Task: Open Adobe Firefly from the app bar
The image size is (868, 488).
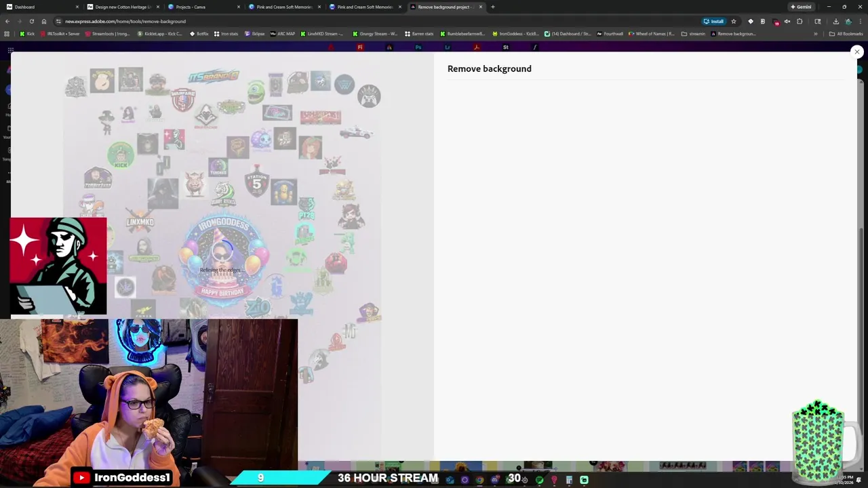Action: (x=360, y=47)
